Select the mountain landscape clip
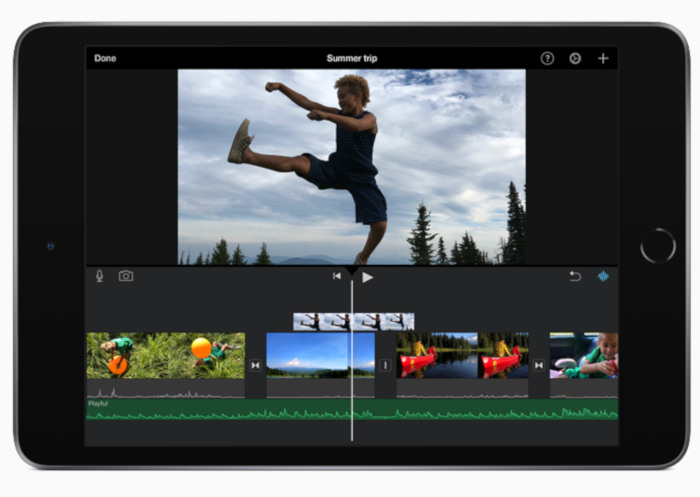This screenshot has height=497, width=700. click(x=321, y=355)
